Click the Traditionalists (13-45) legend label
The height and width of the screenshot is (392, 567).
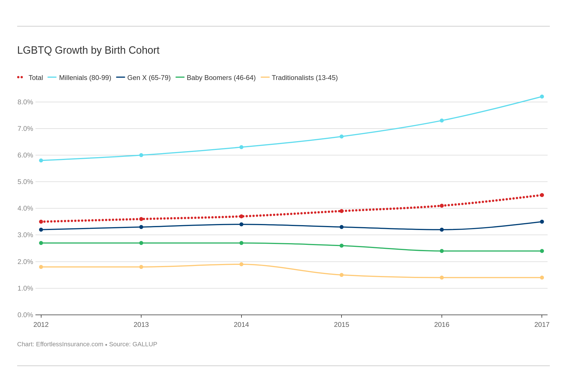(305, 78)
